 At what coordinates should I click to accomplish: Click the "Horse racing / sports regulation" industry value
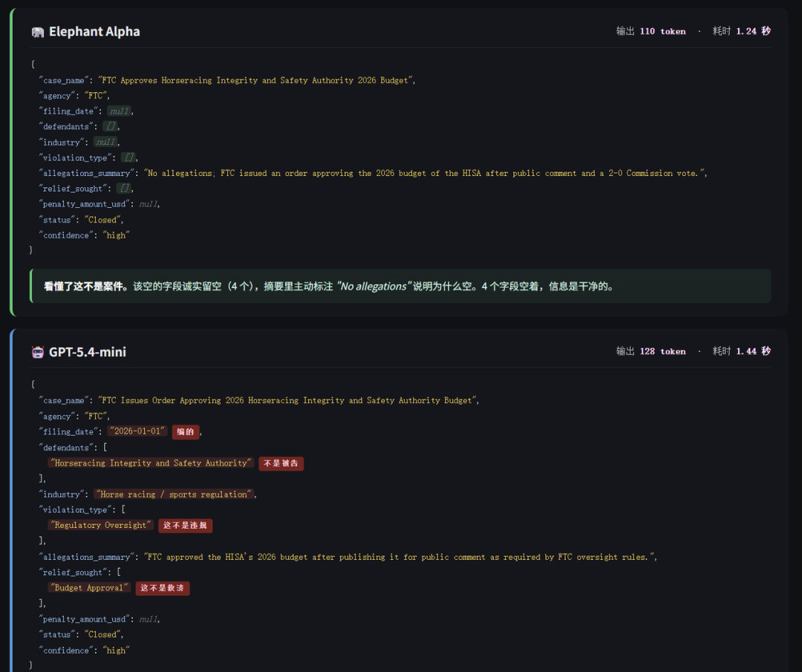(x=175, y=495)
